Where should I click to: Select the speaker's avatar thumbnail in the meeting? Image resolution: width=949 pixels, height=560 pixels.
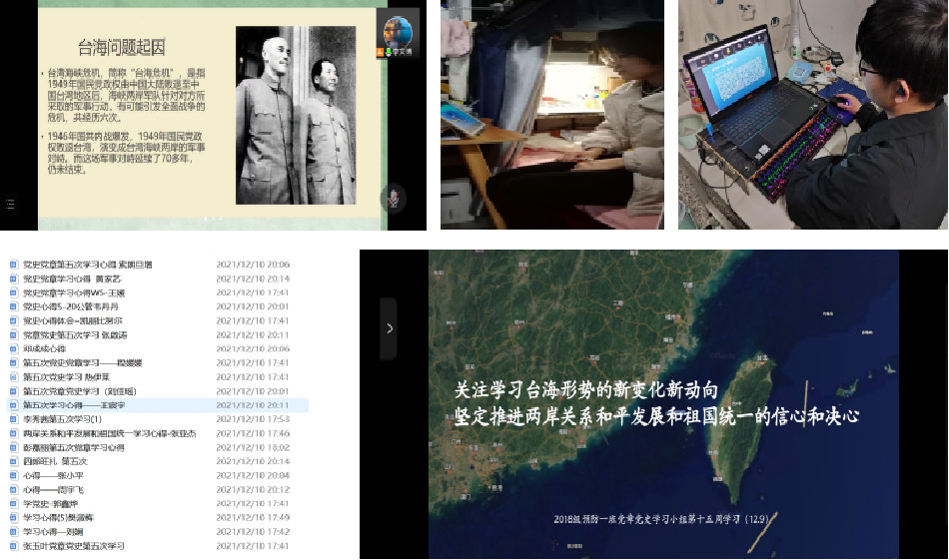click(398, 32)
